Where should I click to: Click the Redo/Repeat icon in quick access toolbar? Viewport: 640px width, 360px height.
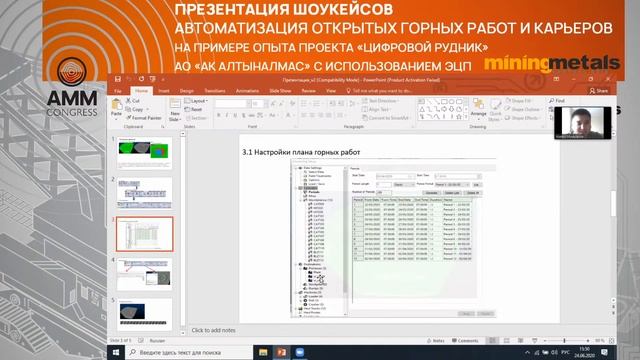141,79
